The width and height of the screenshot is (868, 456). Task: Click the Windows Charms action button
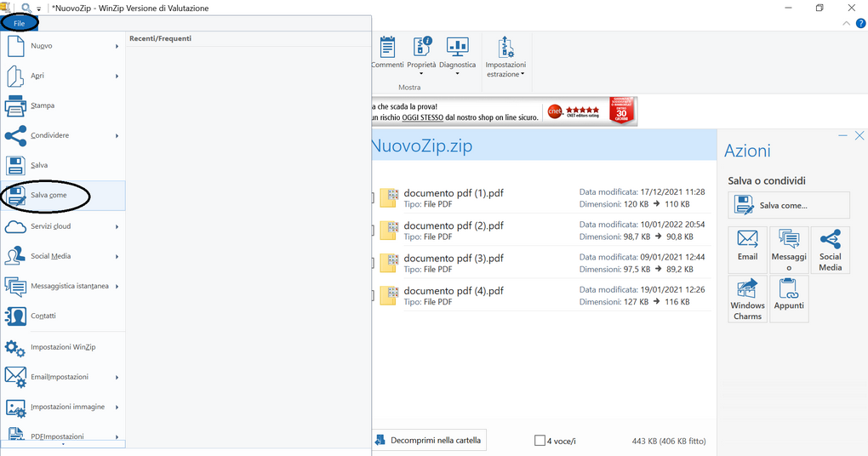[747, 299]
